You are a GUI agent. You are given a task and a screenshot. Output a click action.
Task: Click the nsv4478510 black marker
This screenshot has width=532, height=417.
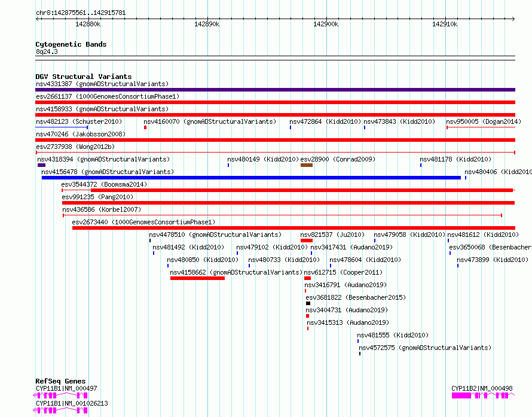coord(150,241)
